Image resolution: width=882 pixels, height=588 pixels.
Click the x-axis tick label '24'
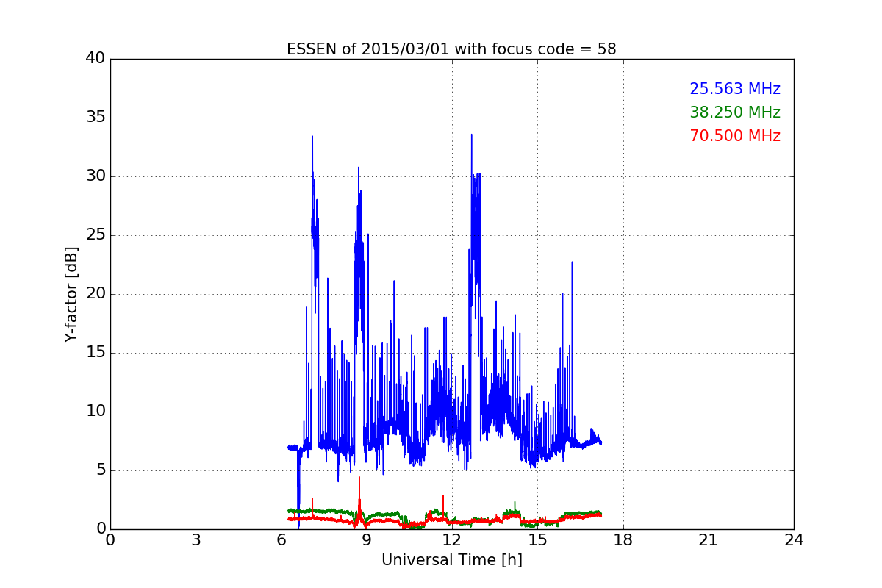[794, 540]
